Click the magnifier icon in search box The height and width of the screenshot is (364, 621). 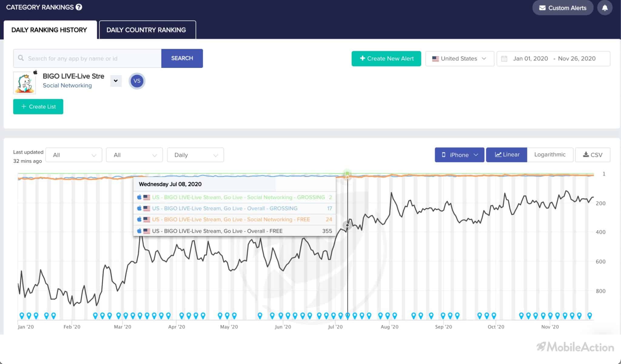pyautogui.click(x=21, y=58)
